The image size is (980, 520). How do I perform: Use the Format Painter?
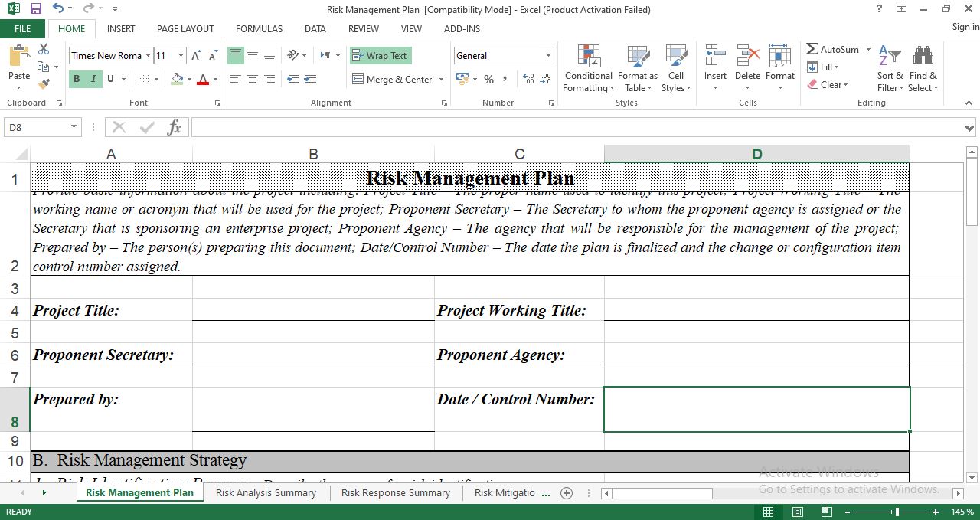44,83
